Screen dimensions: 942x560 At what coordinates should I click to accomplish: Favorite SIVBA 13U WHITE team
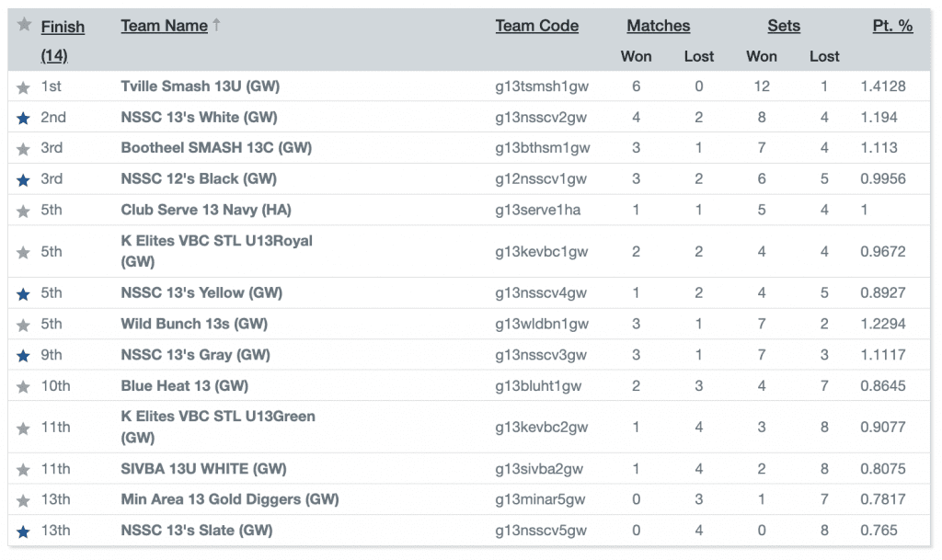pyautogui.click(x=23, y=470)
